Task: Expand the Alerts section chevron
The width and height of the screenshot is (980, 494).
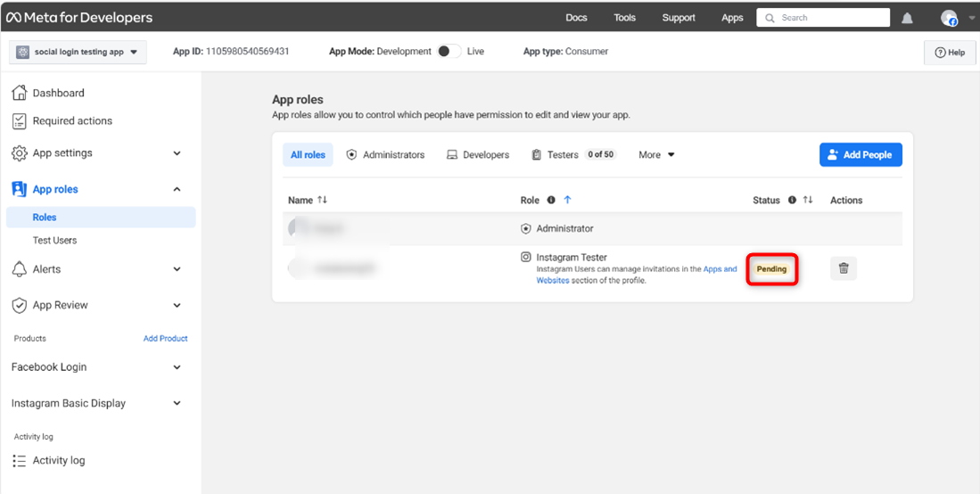Action: tap(177, 269)
